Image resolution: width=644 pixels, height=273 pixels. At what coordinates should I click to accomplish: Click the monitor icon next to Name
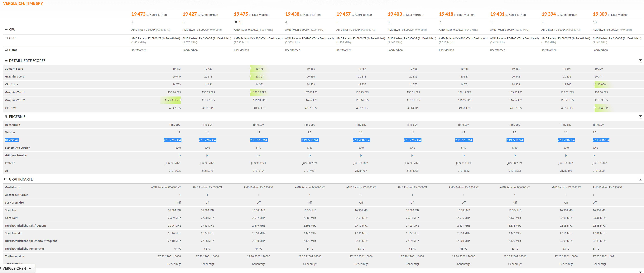[6, 50]
